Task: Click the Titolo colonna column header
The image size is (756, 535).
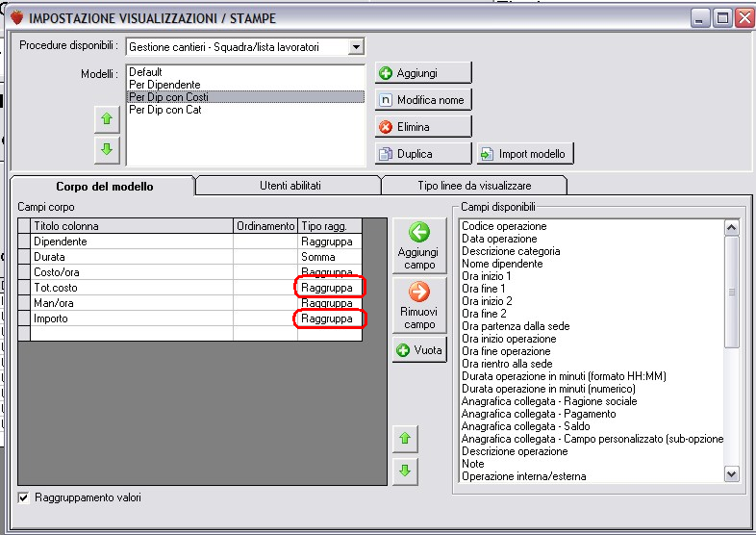Action: [x=132, y=226]
